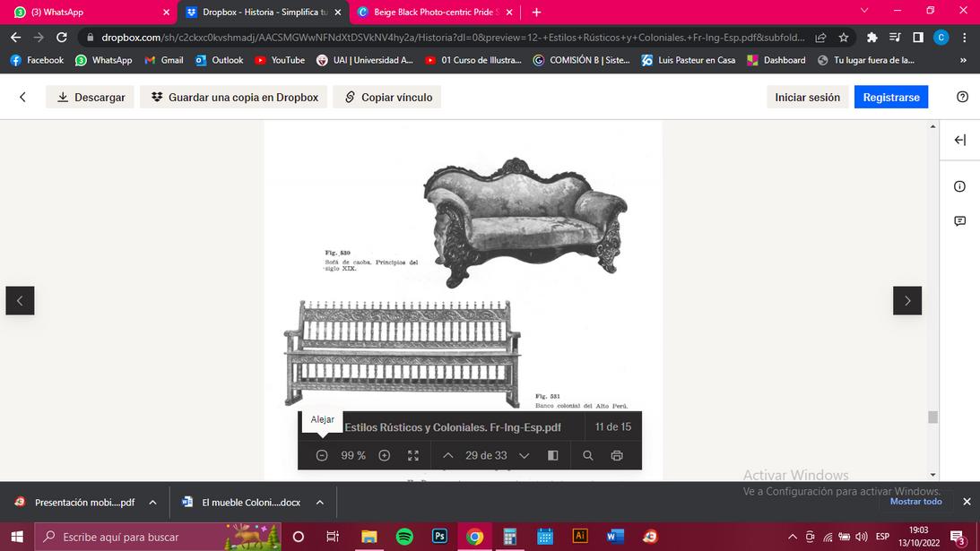Enter fullscreen mode in PDF toolbar

click(x=413, y=455)
